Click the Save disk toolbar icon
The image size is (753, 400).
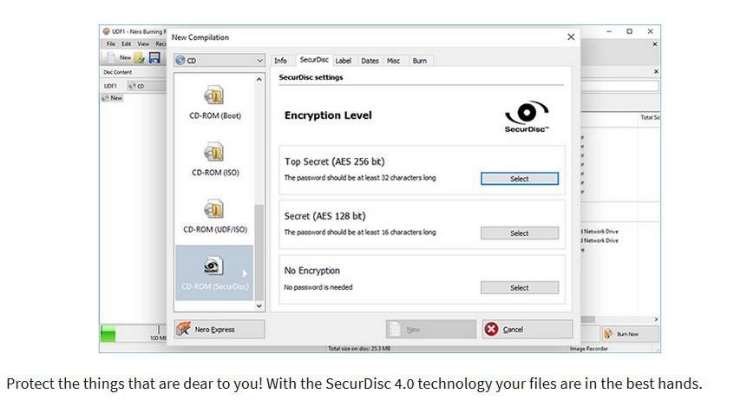154,58
